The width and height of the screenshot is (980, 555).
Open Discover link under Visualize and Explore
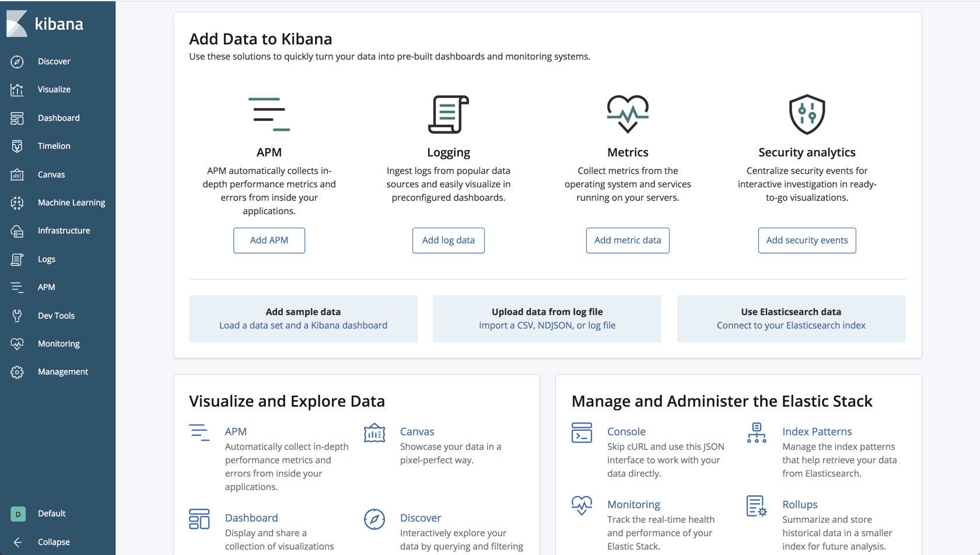[421, 518]
